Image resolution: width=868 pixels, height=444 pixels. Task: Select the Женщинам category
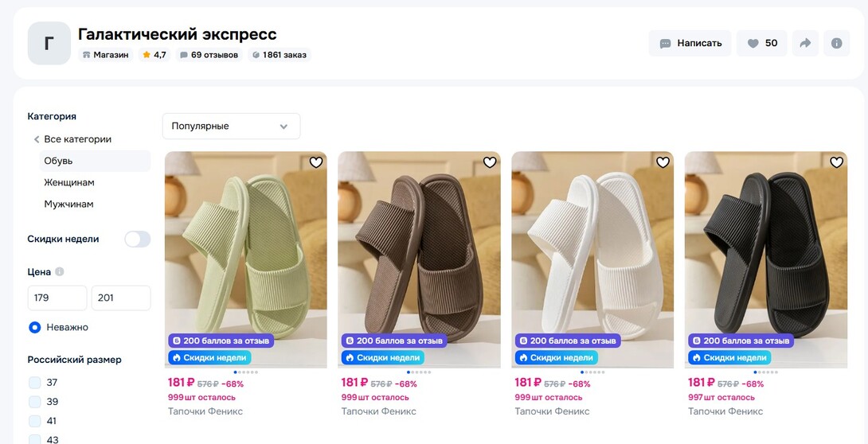pos(69,182)
